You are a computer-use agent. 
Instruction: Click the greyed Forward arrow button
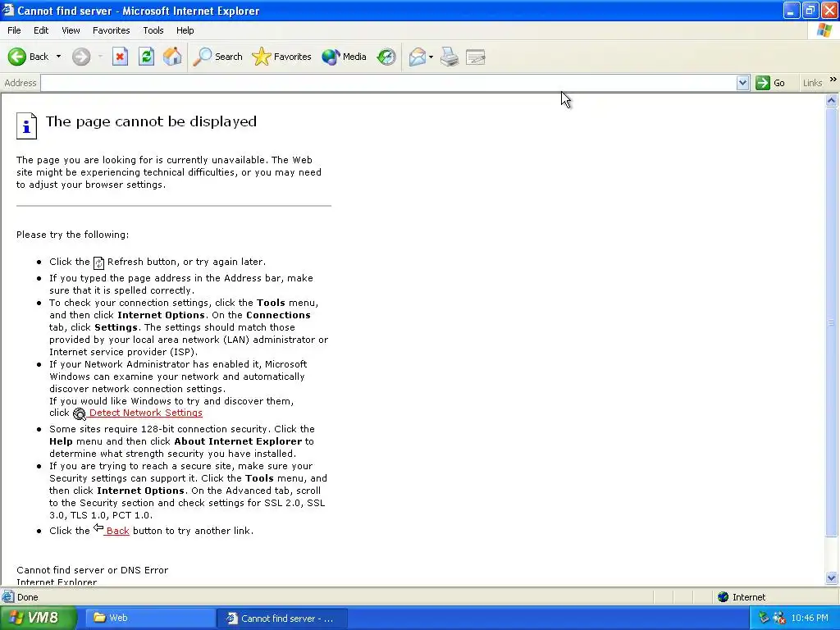click(81, 57)
